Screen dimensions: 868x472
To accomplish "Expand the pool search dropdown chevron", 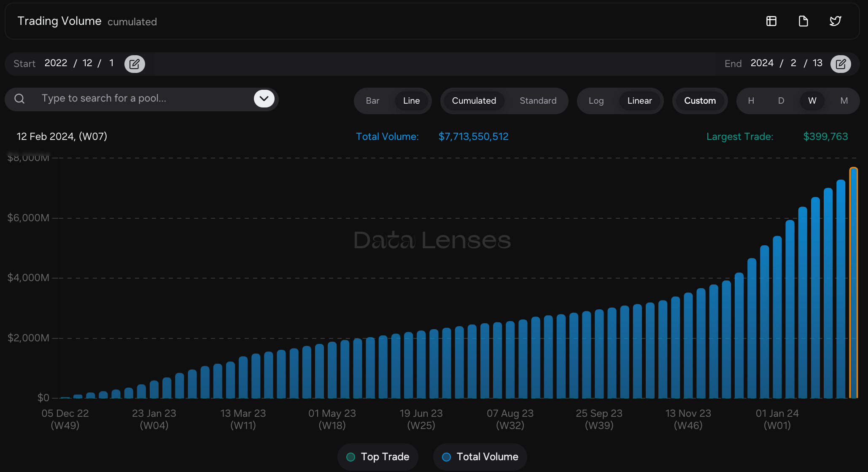I will [264, 99].
